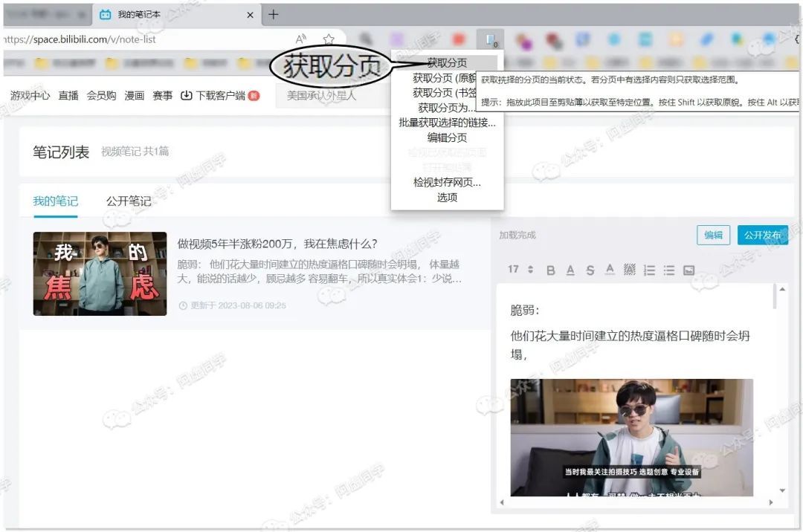The image size is (803, 532).
Task: Open the 游戏中心 nav link
Action: tap(30, 95)
